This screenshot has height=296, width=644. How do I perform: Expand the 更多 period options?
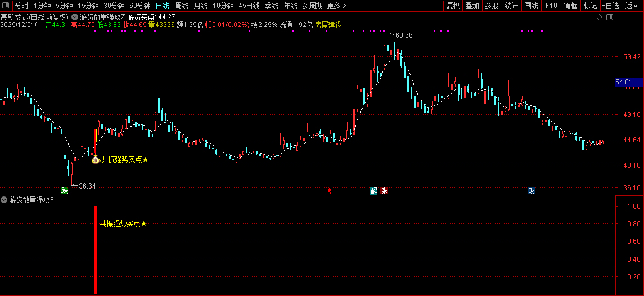336,6
